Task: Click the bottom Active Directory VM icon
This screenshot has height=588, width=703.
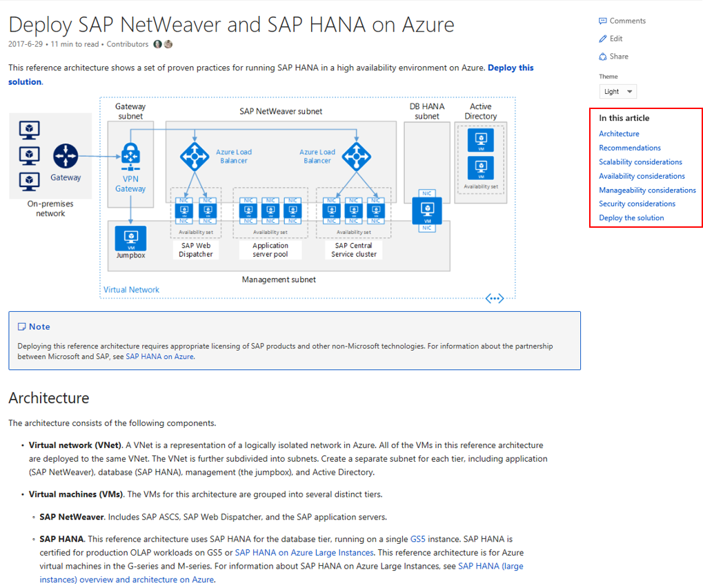Action: pos(481,168)
